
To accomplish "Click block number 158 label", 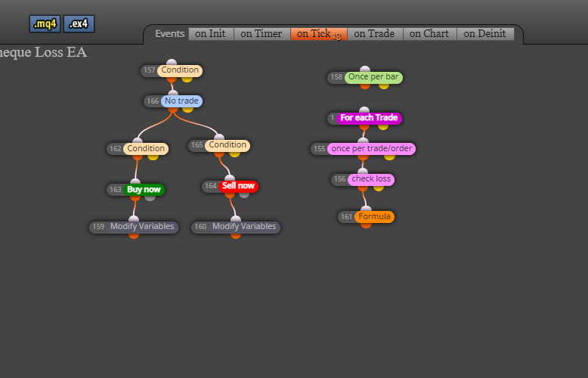I will pyautogui.click(x=336, y=77).
